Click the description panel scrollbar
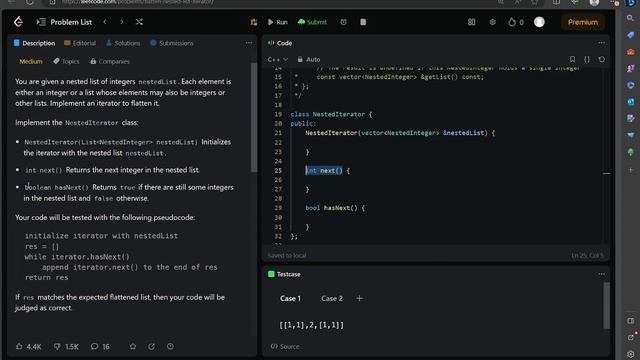The width and height of the screenshot is (640, 360). pyautogui.click(x=254, y=118)
